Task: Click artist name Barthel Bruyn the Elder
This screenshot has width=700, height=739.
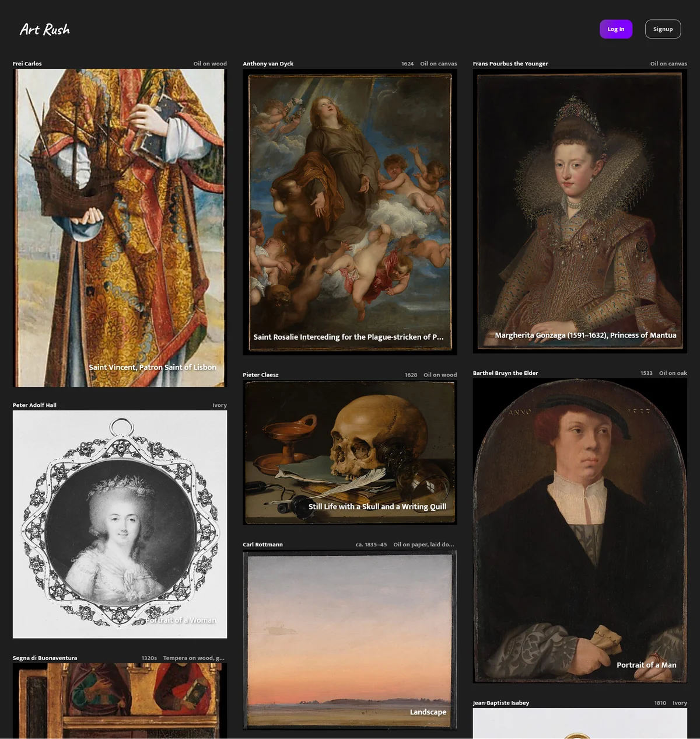Action: 505,373
